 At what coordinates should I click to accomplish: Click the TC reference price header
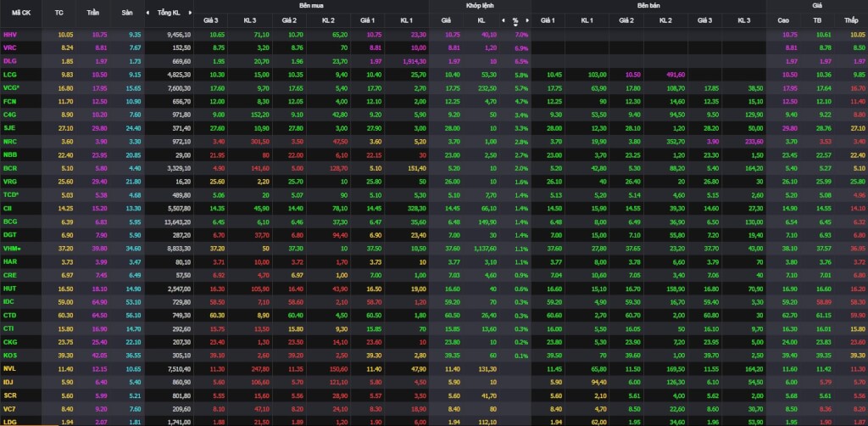coord(59,12)
